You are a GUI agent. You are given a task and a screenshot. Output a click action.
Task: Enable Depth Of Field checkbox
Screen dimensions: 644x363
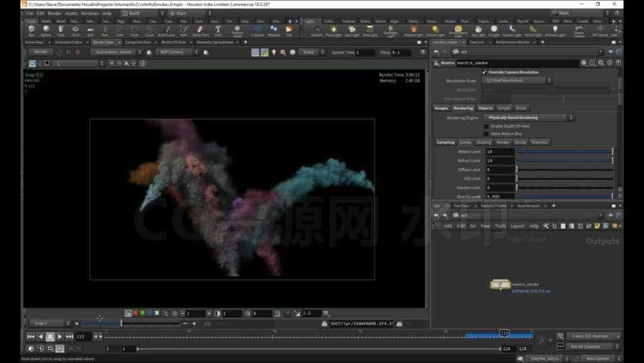(487, 126)
